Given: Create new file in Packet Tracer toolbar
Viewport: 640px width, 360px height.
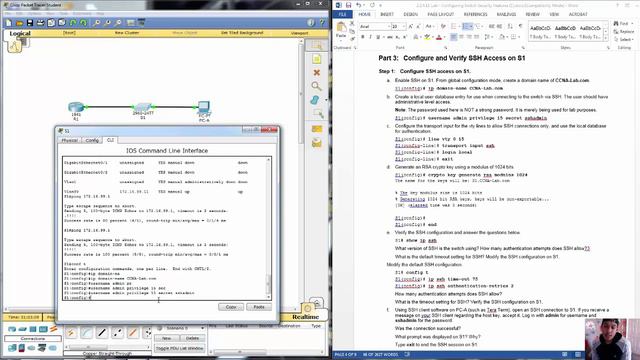Looking at the screenshot, I should pos(9,23).
